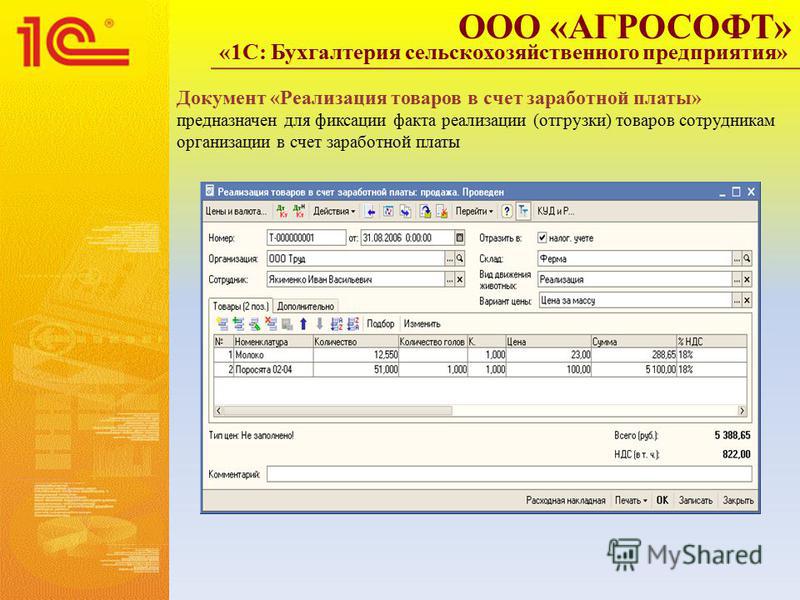This screenshot has width=800, height=600.
Task: Clear the Вид движения животных field
Action: point(747,280)
